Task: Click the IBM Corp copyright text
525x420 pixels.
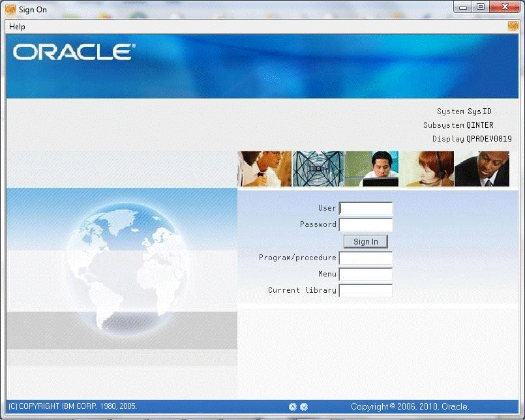Action: click(72, 406)
